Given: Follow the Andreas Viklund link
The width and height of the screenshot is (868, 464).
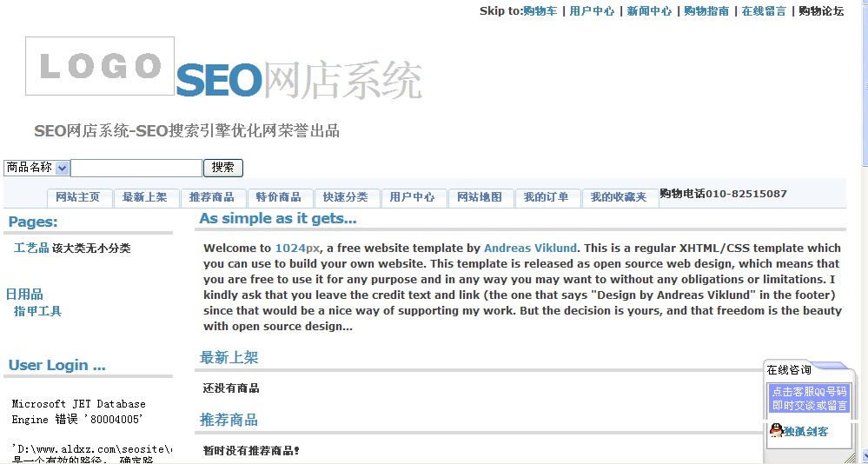Looking at the screenshot, I should (x=530, y=248).
